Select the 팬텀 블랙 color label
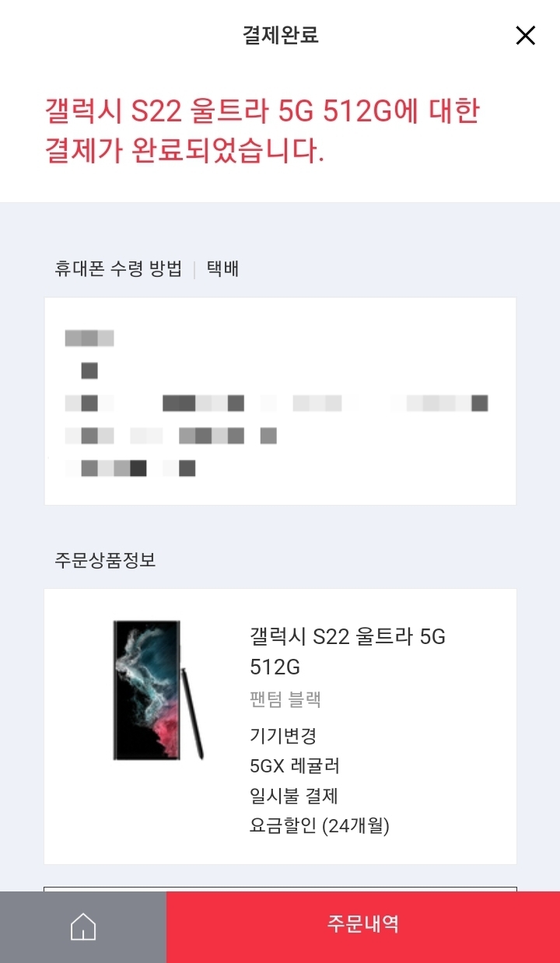This screenshot has height=963, width=560. pyautogui.click(x=285, y=700)
